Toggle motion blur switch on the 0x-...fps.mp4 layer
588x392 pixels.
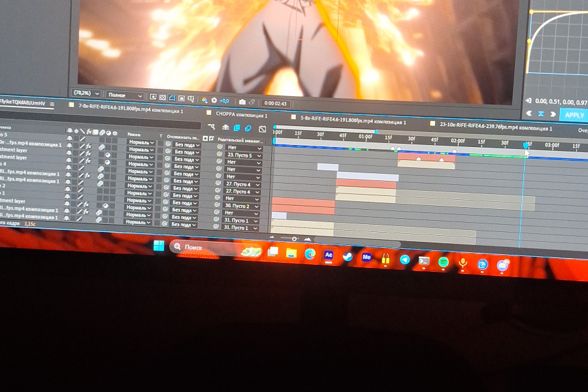click(101, 146)
